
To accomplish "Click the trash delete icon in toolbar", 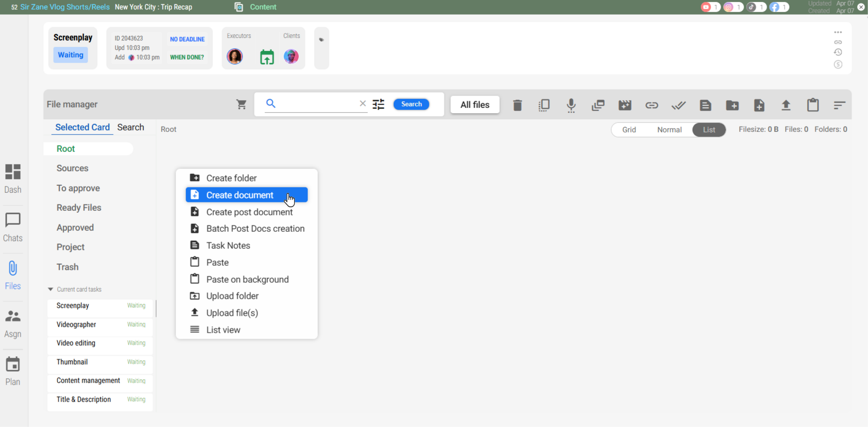I will [517, 105].
